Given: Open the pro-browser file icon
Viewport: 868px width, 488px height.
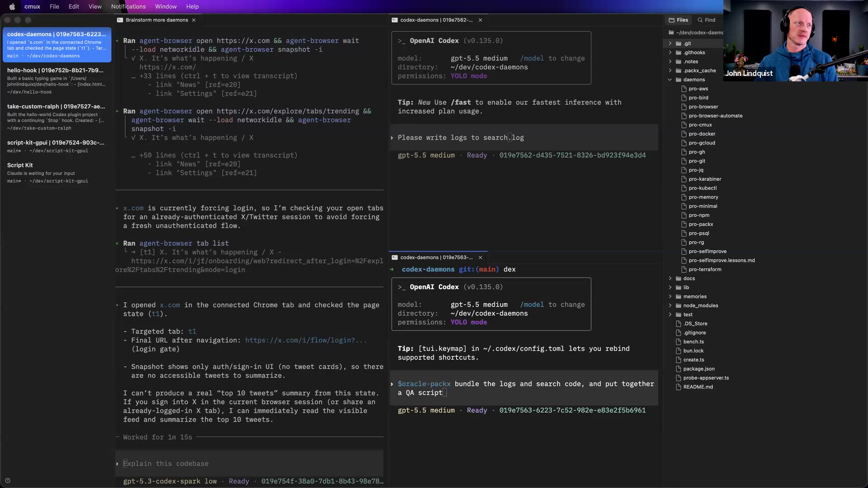Looking at the screenshot, I should pyautogui.click(x=684, y=107).
